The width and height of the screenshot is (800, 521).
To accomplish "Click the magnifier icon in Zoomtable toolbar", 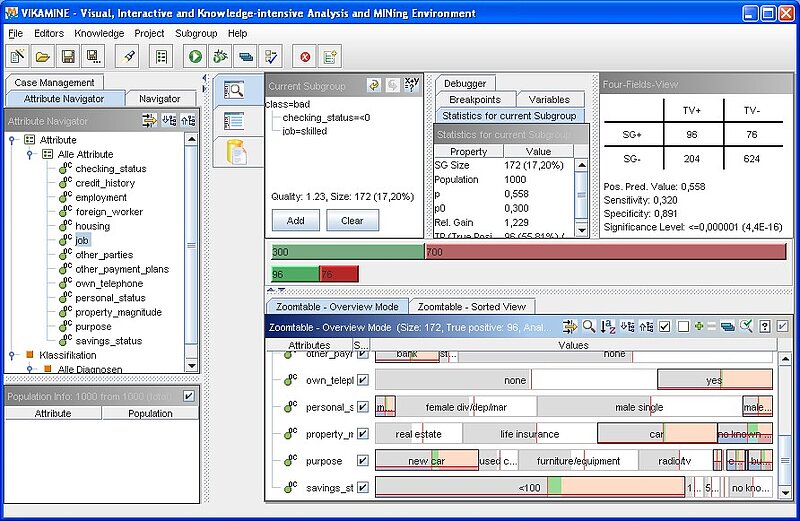I will tap(589, 326).
